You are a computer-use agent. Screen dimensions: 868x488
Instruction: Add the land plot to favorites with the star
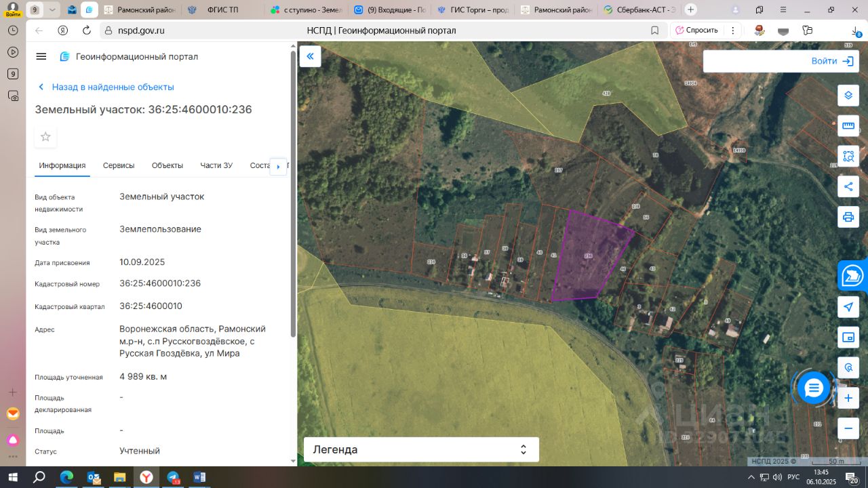click(x=45, y=137)
